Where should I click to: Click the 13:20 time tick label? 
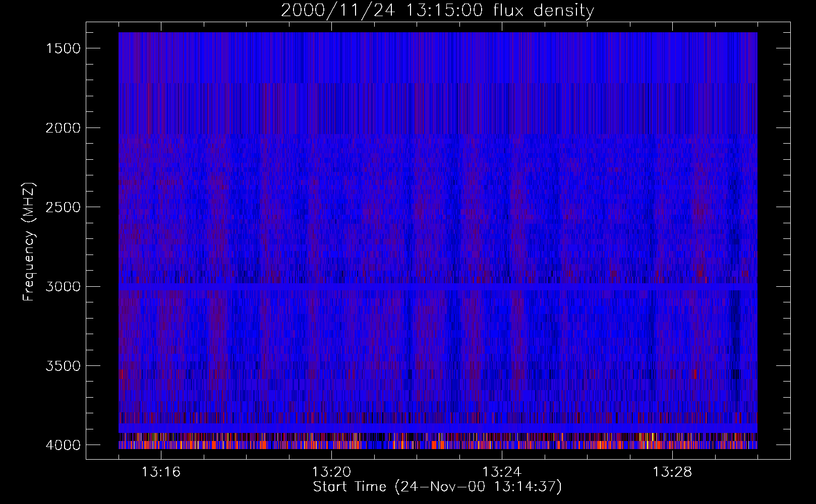coord(331,472)
